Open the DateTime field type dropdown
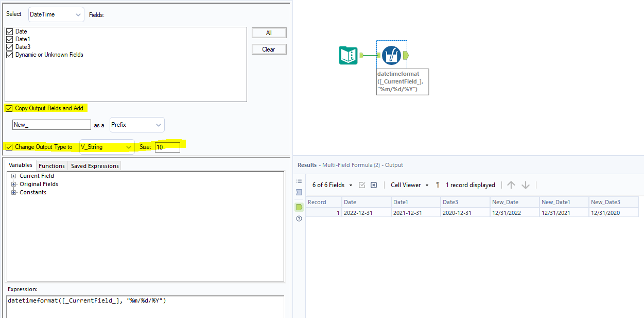The image size is (644, 318). coord(56,14)
